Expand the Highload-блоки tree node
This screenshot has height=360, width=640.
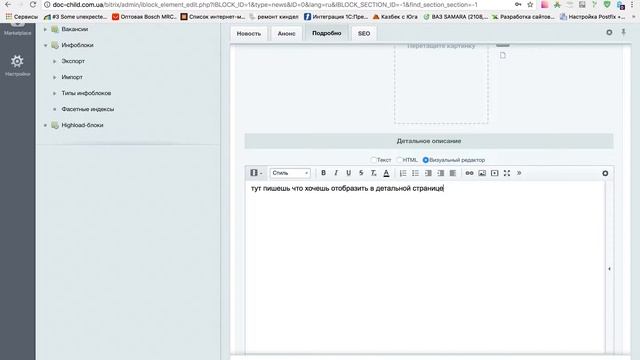pyautogui.click(x=45, y=125)
